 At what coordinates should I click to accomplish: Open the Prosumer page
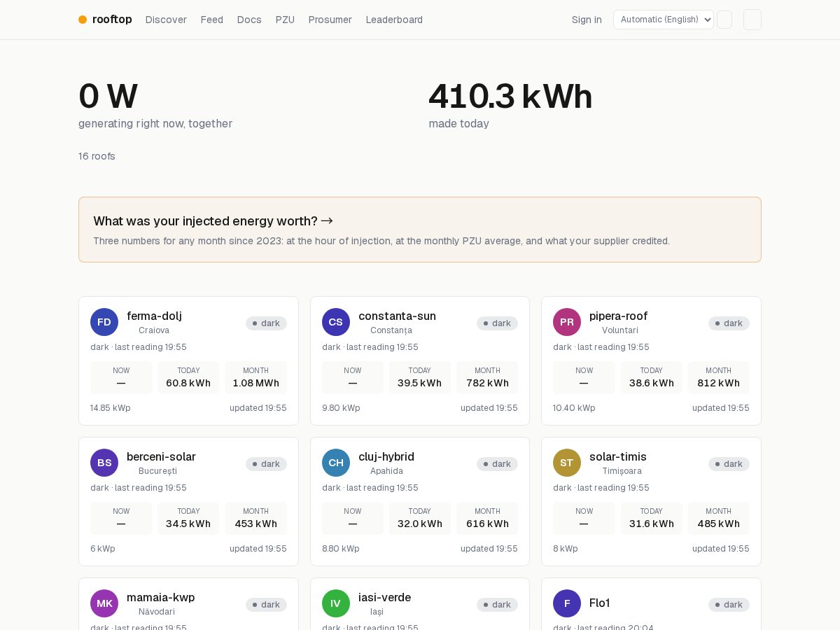tap(330, 20)
